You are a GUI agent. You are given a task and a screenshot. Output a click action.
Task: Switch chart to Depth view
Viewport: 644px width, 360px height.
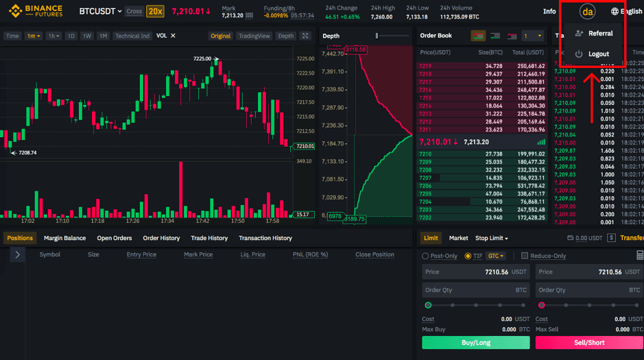click(285, 36)
